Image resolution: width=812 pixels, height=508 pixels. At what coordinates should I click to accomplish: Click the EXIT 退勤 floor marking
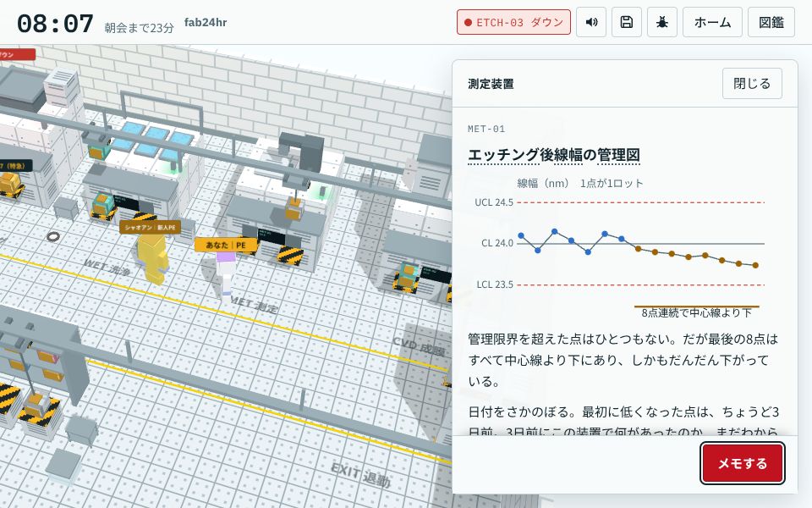(360, 476)
